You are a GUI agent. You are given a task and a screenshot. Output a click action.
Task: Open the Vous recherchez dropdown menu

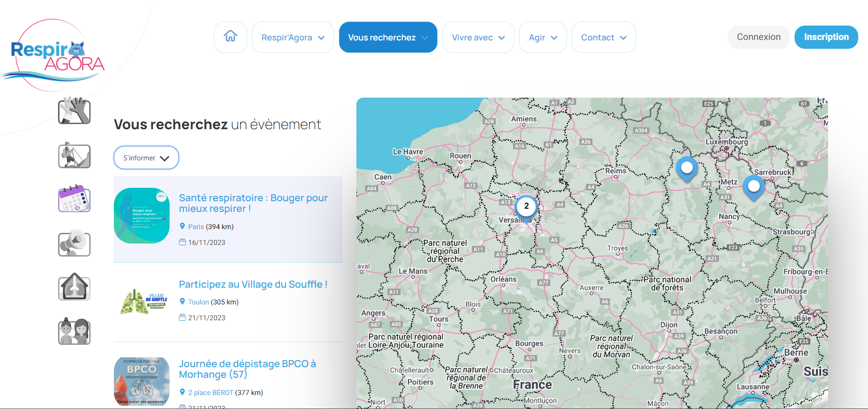pos(388,37)
